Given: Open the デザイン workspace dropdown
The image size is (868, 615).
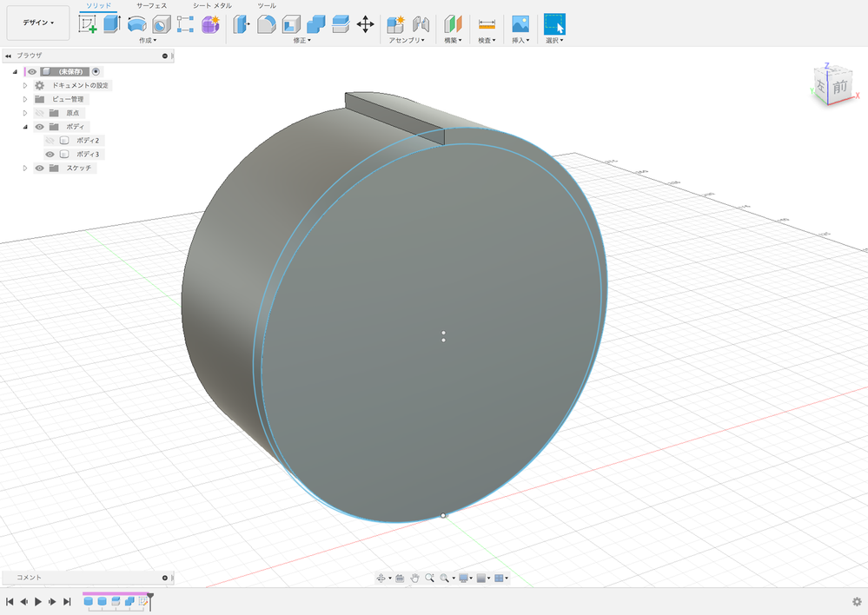Looking at the screenshot, I should click(38, 23).
